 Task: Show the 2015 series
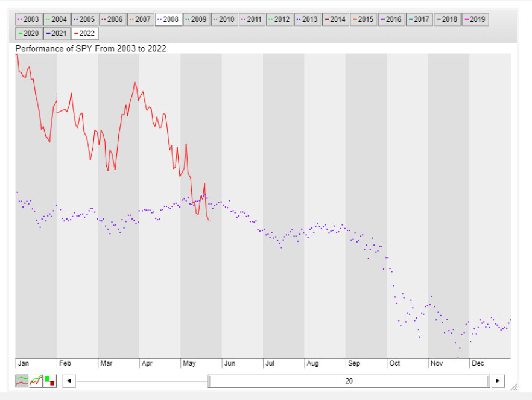363,19
